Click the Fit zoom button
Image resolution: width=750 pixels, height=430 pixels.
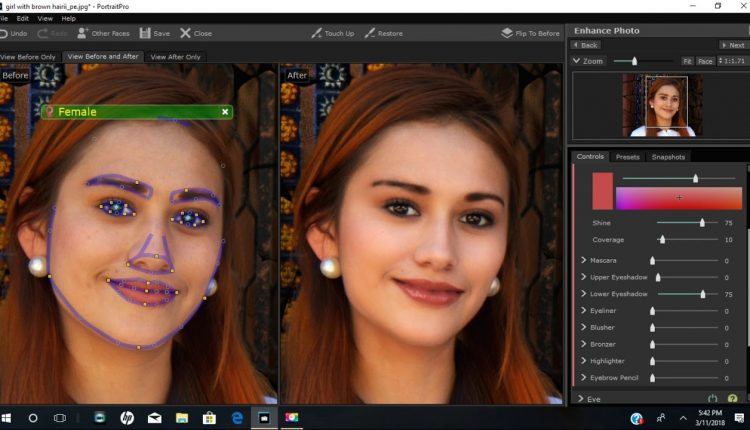pyautogui.click(x=687, y=61)
